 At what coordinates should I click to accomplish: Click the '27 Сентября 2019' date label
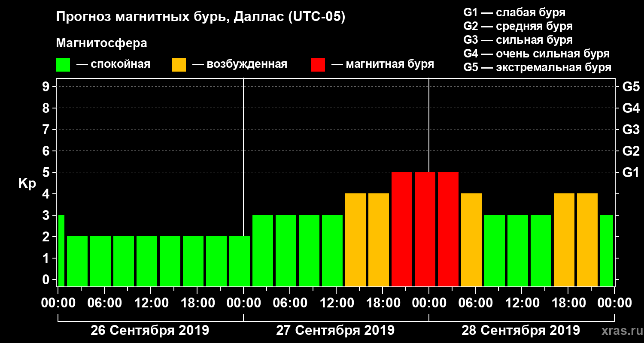click(335, 331)
